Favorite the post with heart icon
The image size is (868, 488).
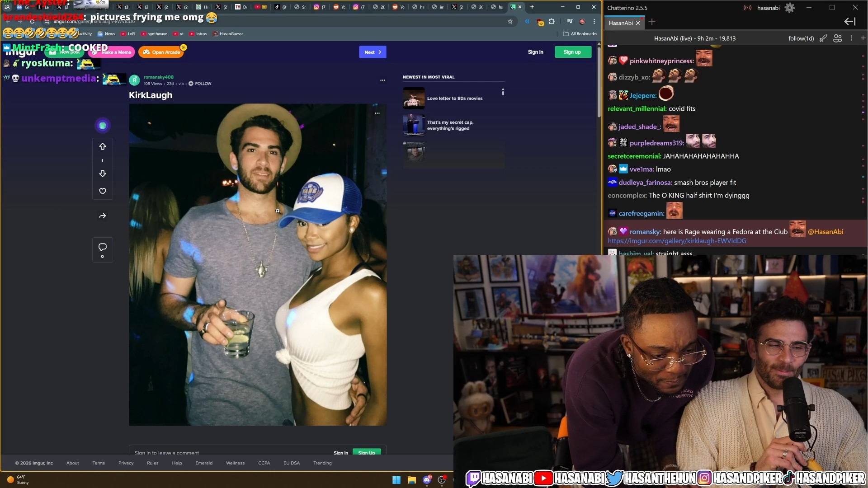pos(103,192)
